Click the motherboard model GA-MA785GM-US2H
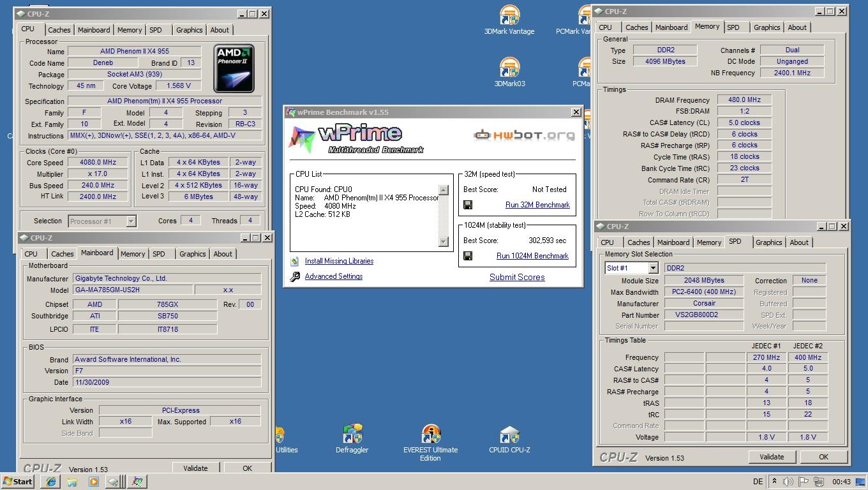This screenshot has width=868, height=490. [x=133, y=290]
